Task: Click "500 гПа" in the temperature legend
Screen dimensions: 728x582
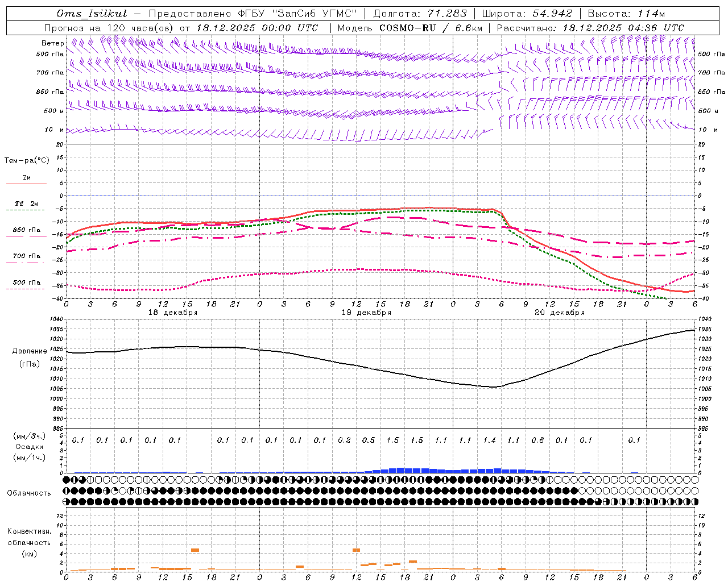Action: tap(27, 282)
